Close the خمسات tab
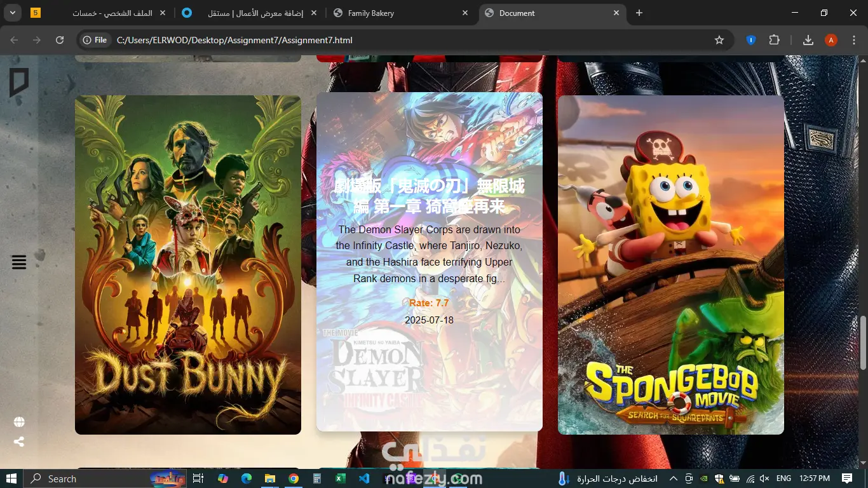This screenshot has height=488, width=868. point(163,13)
